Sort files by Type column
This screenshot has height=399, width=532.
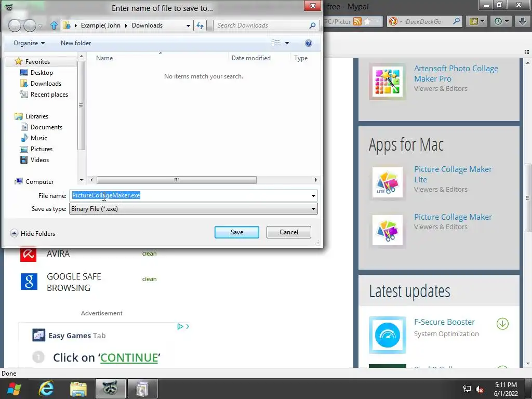301,58
